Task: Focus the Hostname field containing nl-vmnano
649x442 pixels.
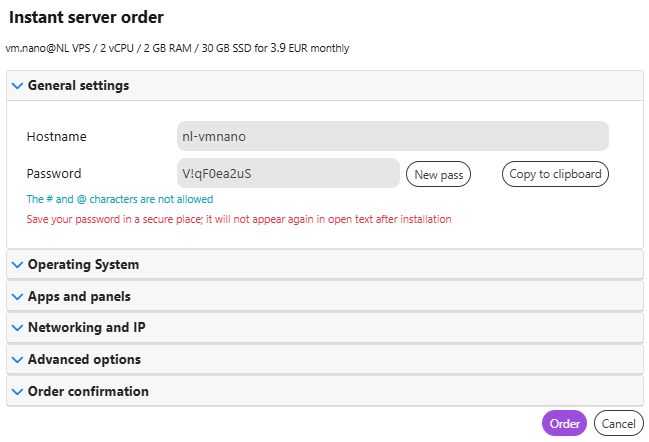Action: click(393, 136)
